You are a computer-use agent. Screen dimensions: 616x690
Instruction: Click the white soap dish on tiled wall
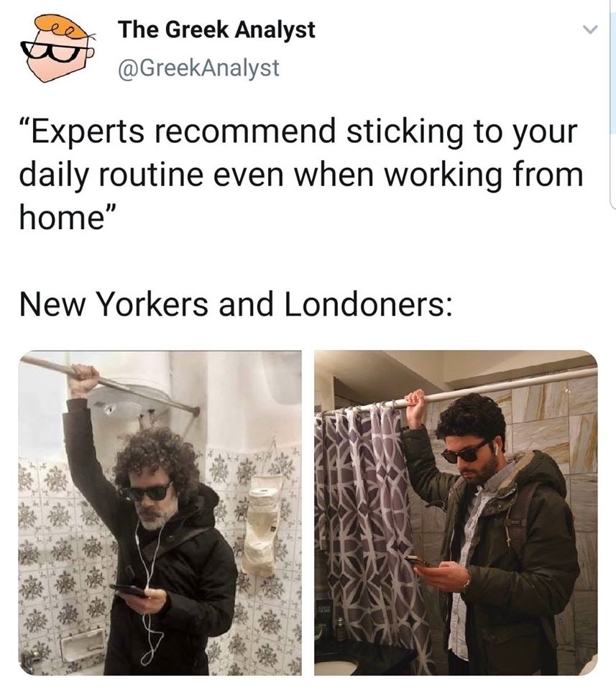pos(83,644)
